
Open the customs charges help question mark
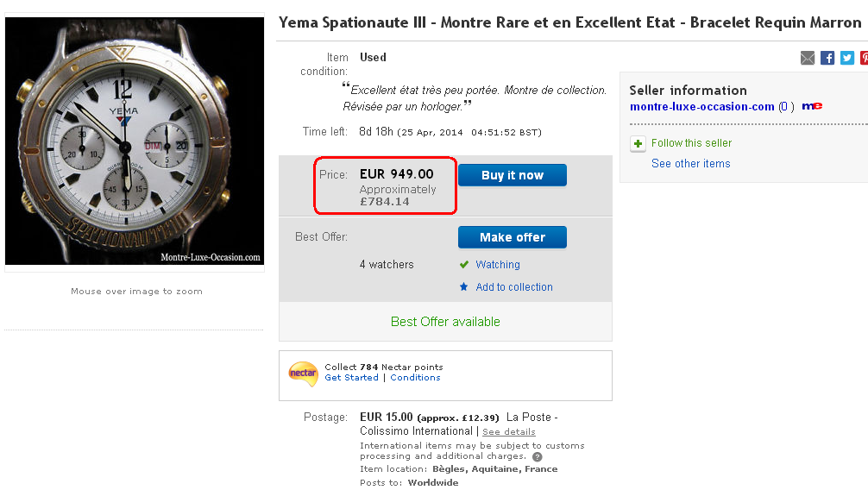(x=538, y=457)
